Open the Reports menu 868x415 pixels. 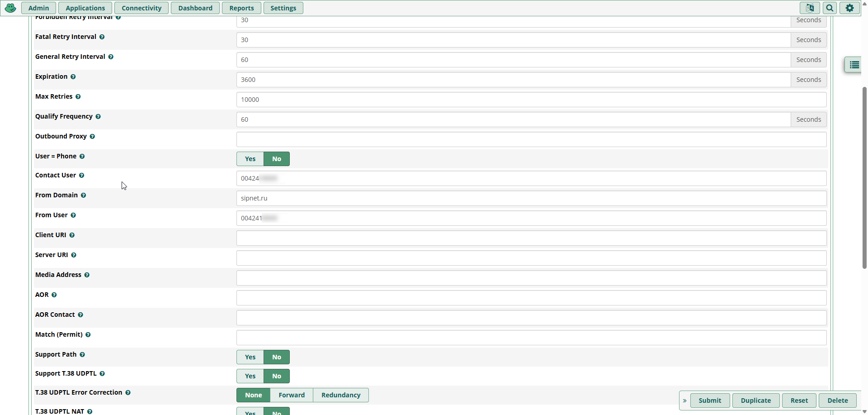click(x=241, y=8)
